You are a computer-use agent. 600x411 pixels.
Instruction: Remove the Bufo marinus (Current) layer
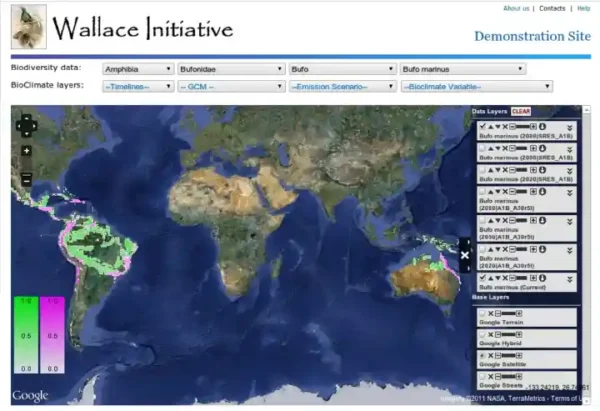coord(505,277)
